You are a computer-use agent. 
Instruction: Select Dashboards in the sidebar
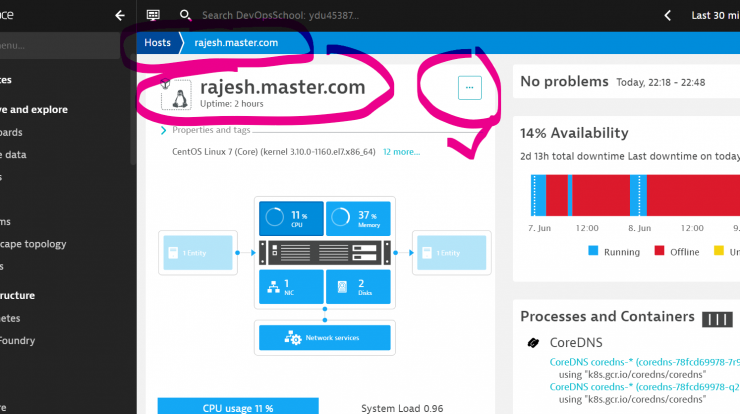(x=11, y=132)
